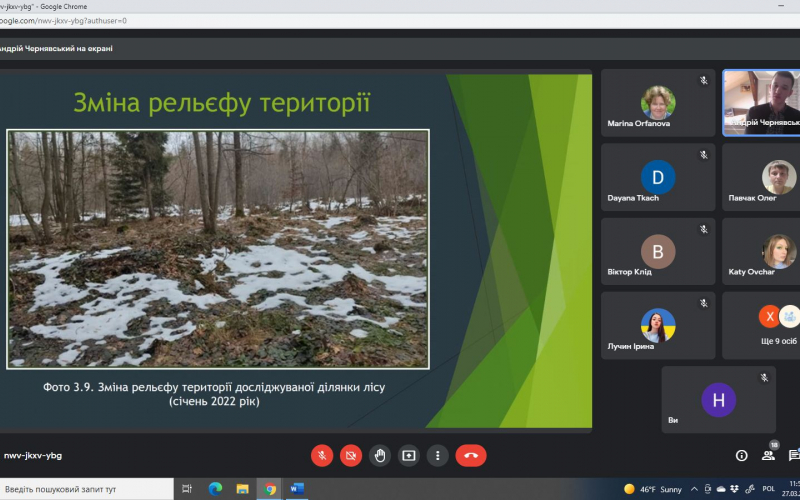Open File Explorer from taskbar

coord(242,489)
